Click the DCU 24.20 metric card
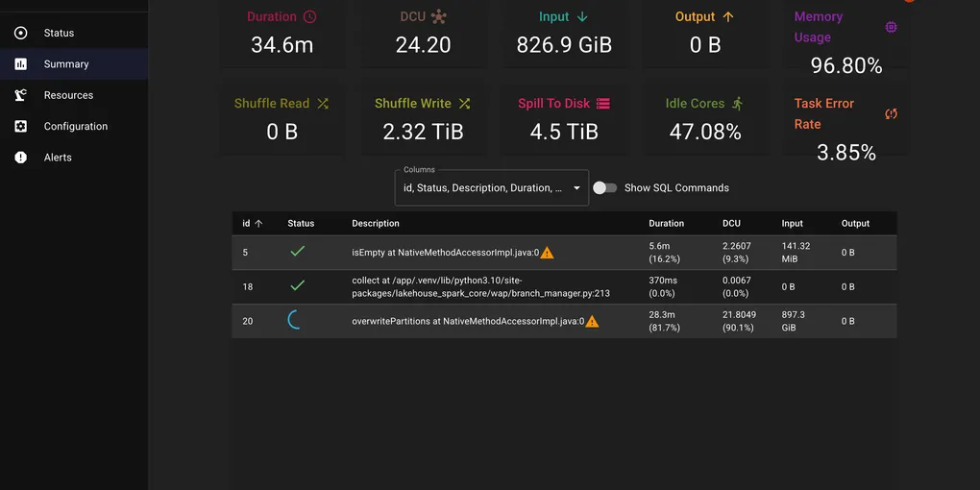This screenshot has width=980, height=490. [x=423, y=34]
